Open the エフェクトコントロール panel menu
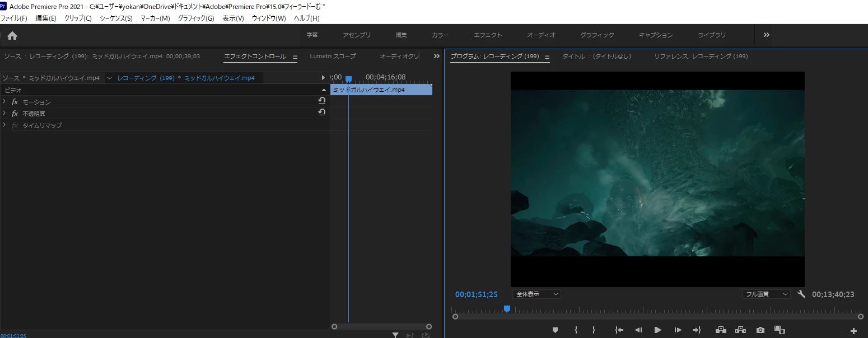This screenshot has height=338, width=868. (x=295, y=57)
